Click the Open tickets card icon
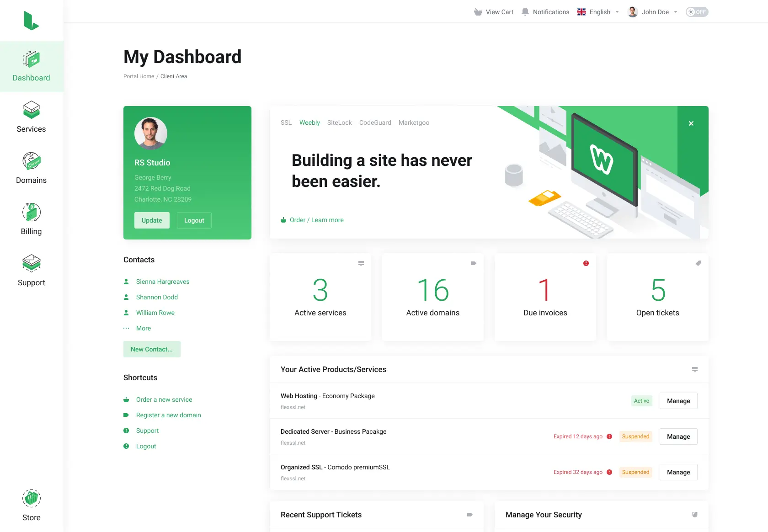The height and width of the screenshot is (532, 768). tap(699, 263)
